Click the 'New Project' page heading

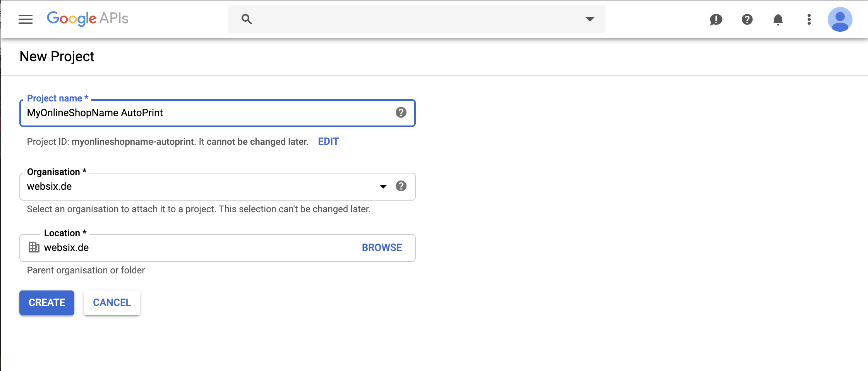[x=57, y=57]
